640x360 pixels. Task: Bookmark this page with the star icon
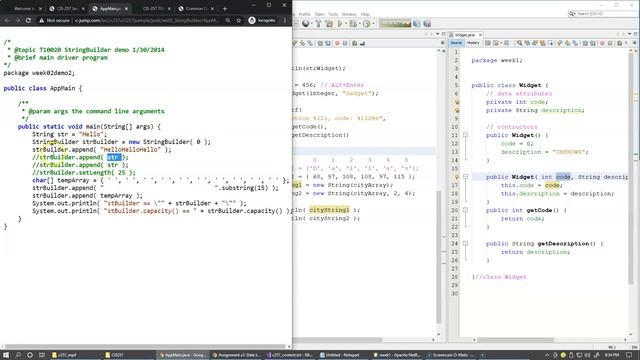pos(239,20)
